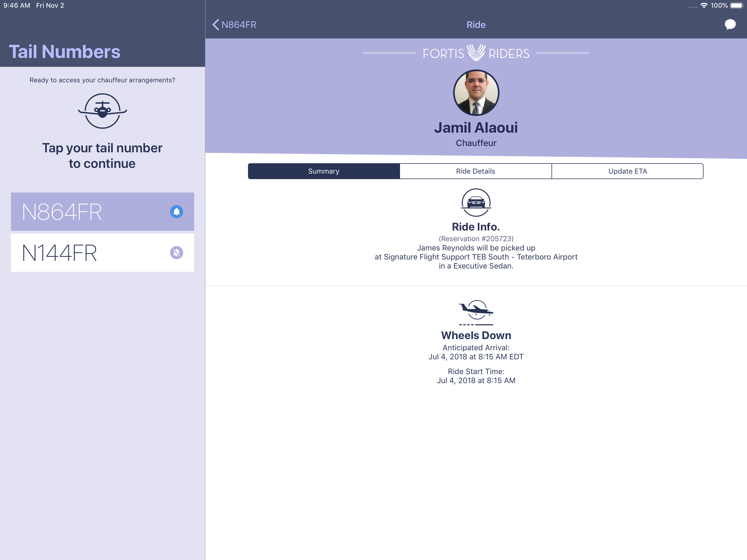Tap the airplane icon in Tail Numbers panel
Screen dimensions: 747x560
coord(102,111)
